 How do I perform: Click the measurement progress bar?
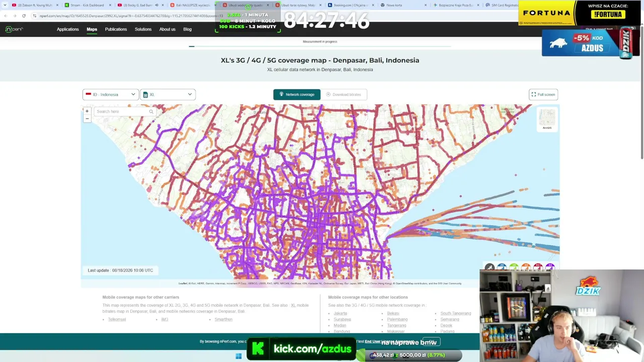click(x=320, y=46)
